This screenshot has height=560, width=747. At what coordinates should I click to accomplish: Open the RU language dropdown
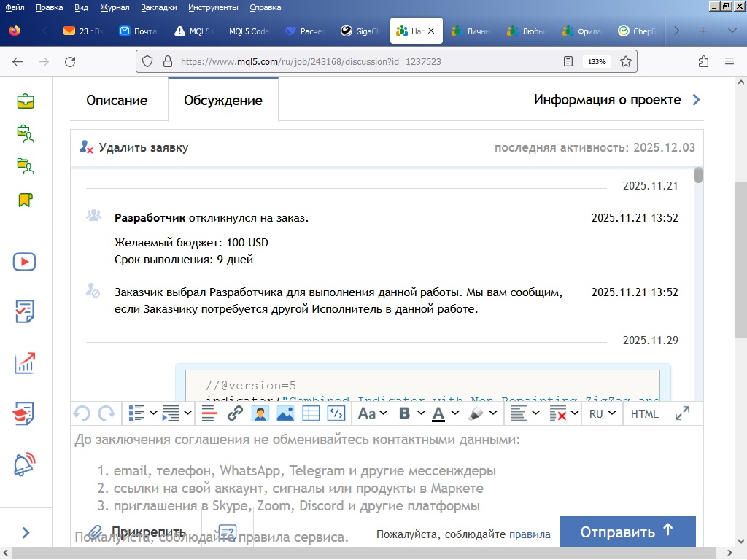coord(603,413)
